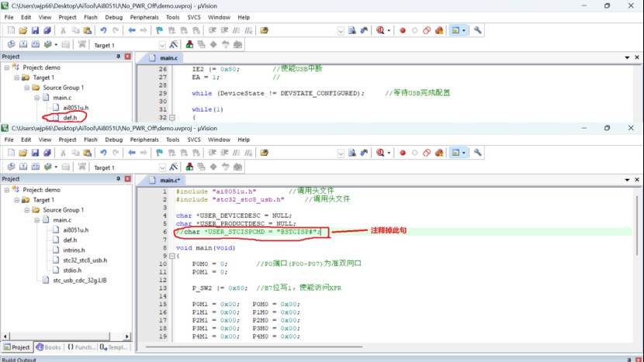Open Project menu in lower window
This screenshot has height=362, width=644.
(68, 140)
